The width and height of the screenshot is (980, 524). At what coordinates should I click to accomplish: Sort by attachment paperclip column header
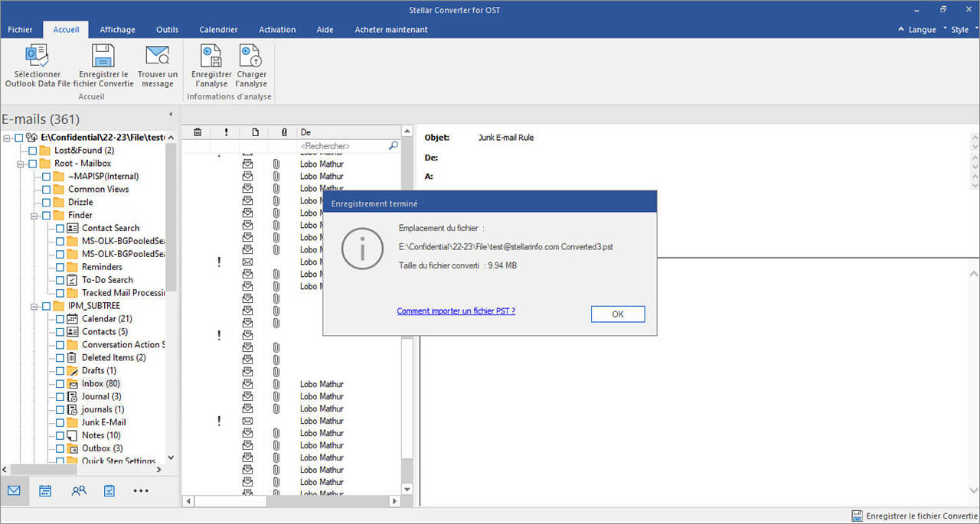pyautogui.click(x=284, y=132)
